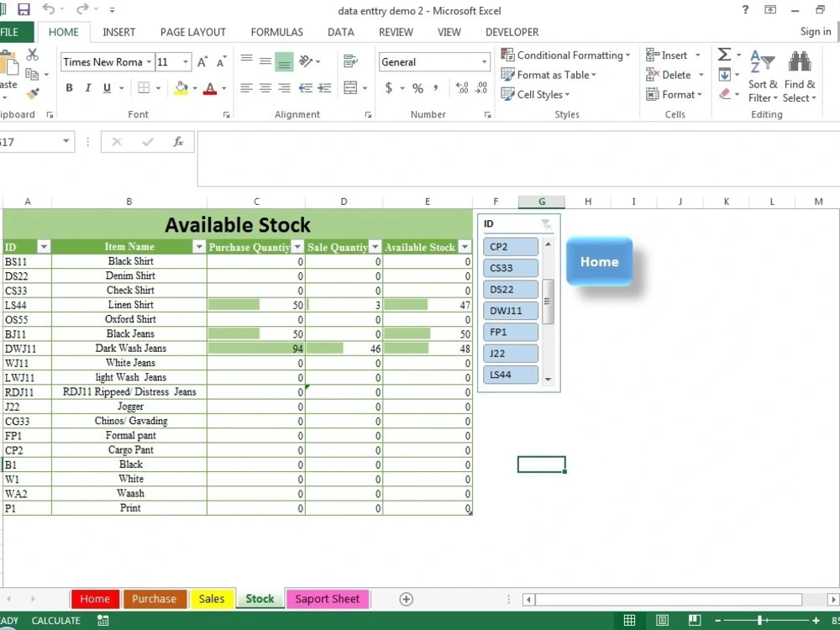This screenshot has width=840, height=630.
Task: Click the AutoSum sigma icon
Action: pyautogui.click(x=724, y=55)
